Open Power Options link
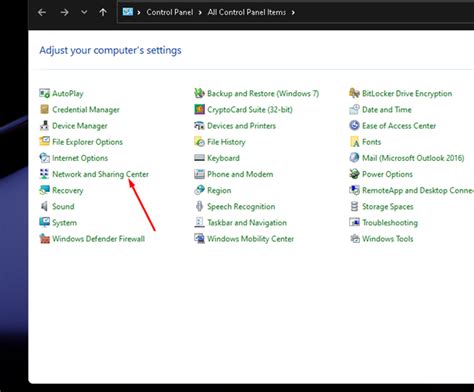Viewport: 474px width, 392px height. point(387,174)
